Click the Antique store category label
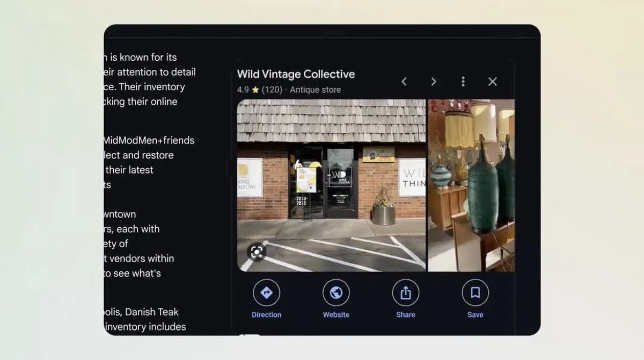This screenshot has width=644, height=360. [316, 90]
